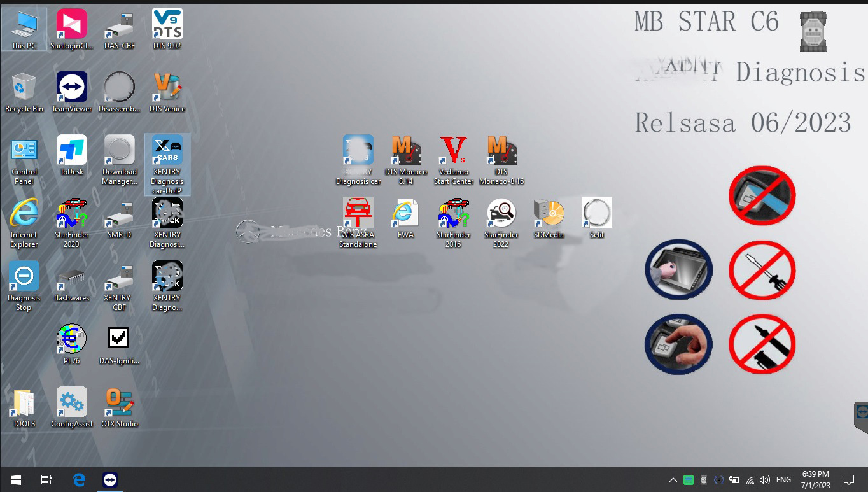868x492 pixels.
Task: Open Task View on the taskbar
Action: pyautogui.click(x=46, y=480)
